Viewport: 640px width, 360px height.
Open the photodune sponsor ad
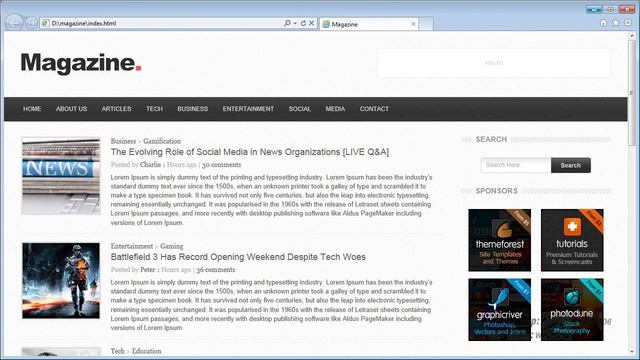pos(572,309)
